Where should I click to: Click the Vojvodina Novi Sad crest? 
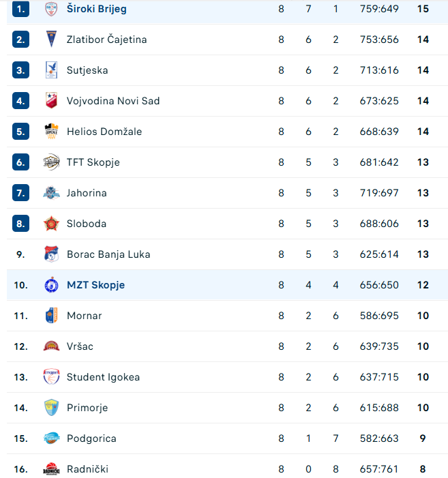(x=51, y=101)
